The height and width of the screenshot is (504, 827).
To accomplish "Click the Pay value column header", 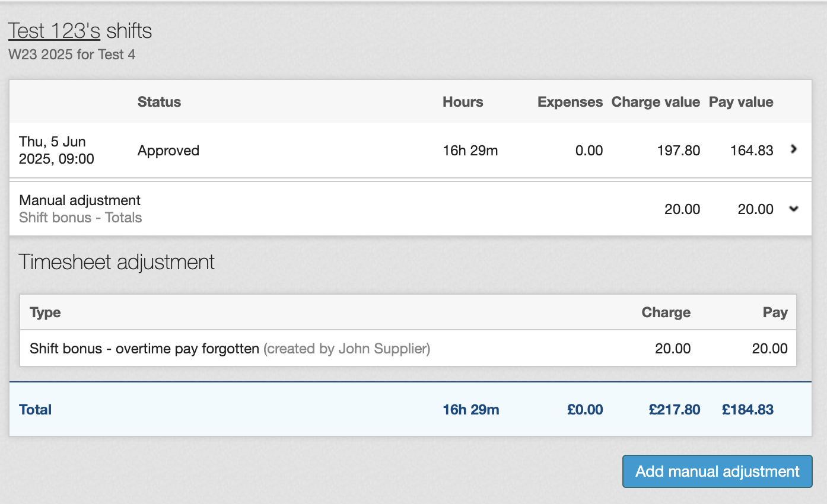I will pyautogui.click(x=741, y=102).
